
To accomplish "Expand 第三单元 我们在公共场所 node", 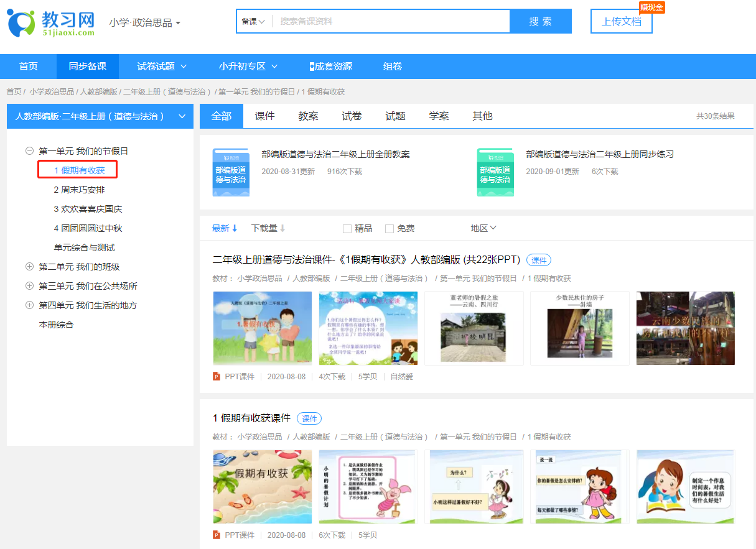I will coord(29,286).
